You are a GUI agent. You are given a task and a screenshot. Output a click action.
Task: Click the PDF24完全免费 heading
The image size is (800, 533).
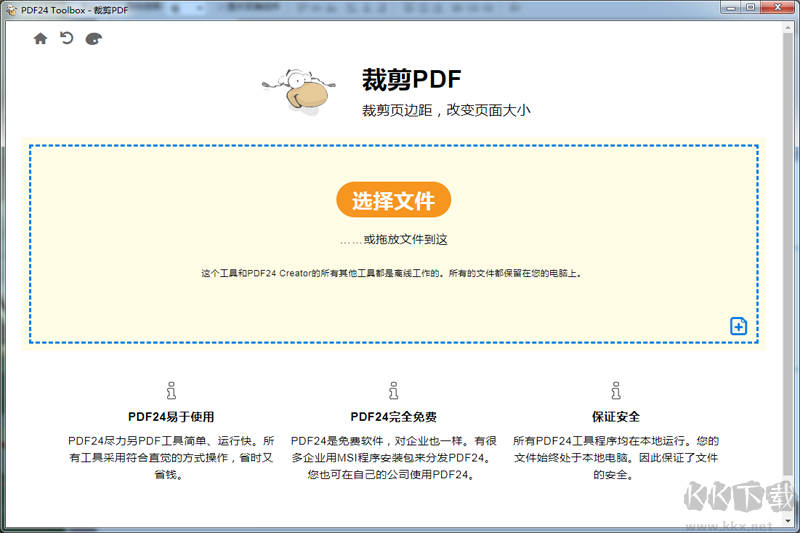coord(393,417)
